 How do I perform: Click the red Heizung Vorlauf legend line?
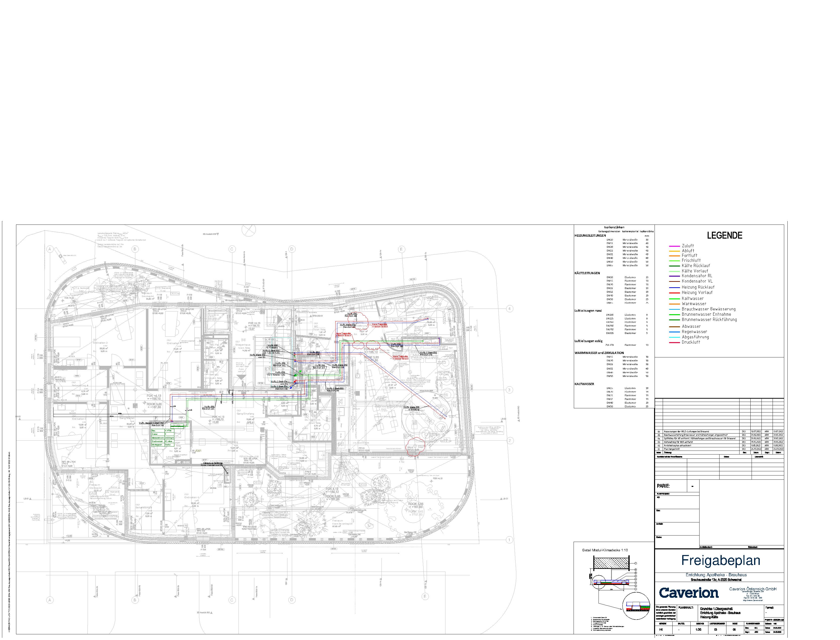point(674,293)
